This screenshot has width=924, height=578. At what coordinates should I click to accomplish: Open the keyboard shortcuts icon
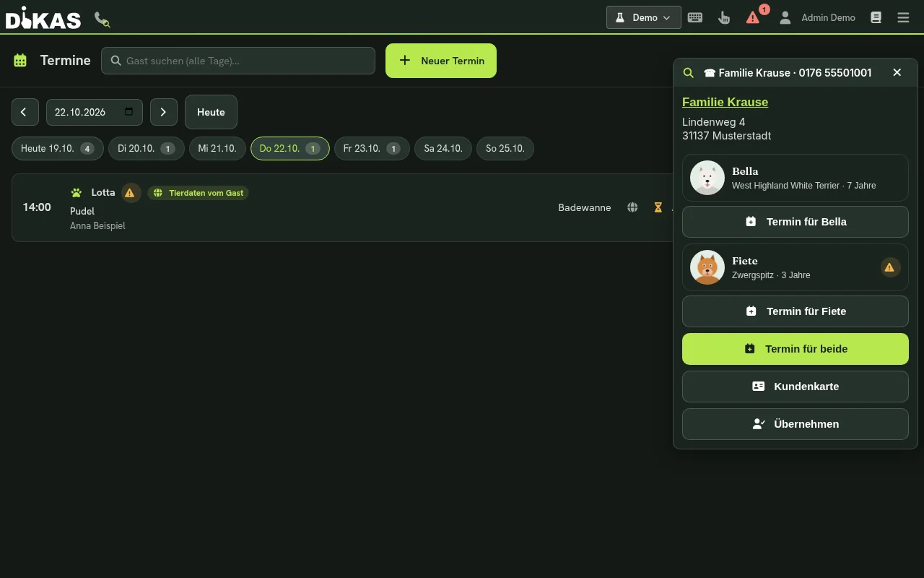(x=695, y=17)
